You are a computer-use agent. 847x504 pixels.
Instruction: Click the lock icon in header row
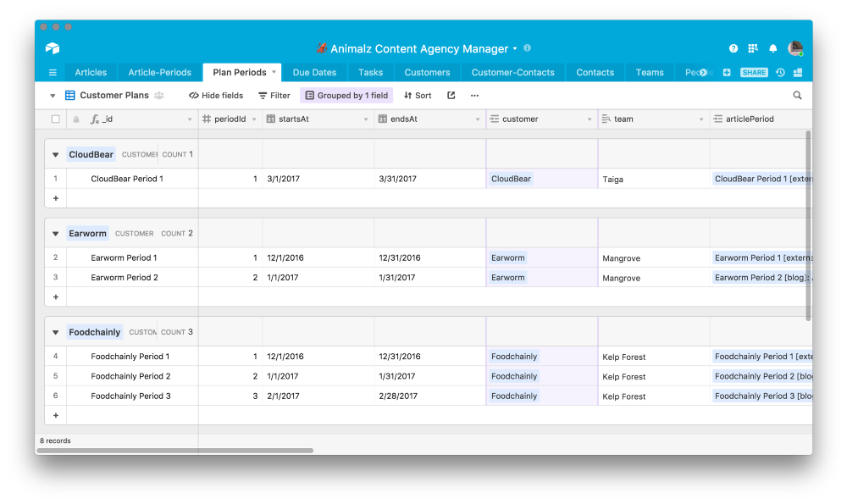tap(76, 119)
